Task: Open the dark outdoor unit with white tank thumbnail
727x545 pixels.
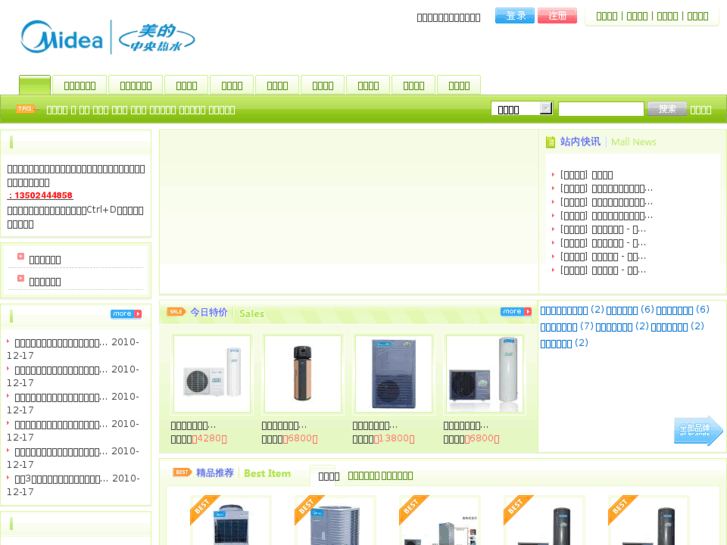Action: (x=485, y=373)
